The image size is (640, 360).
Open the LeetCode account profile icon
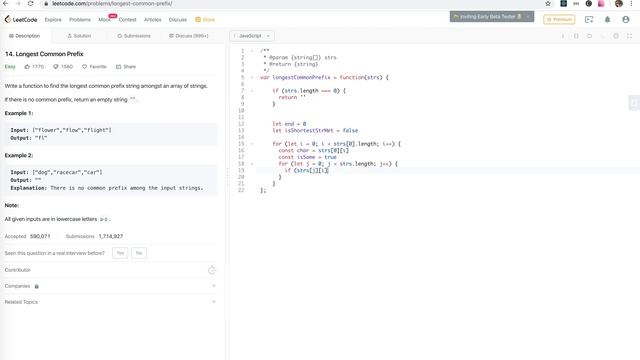click(626, 20)
